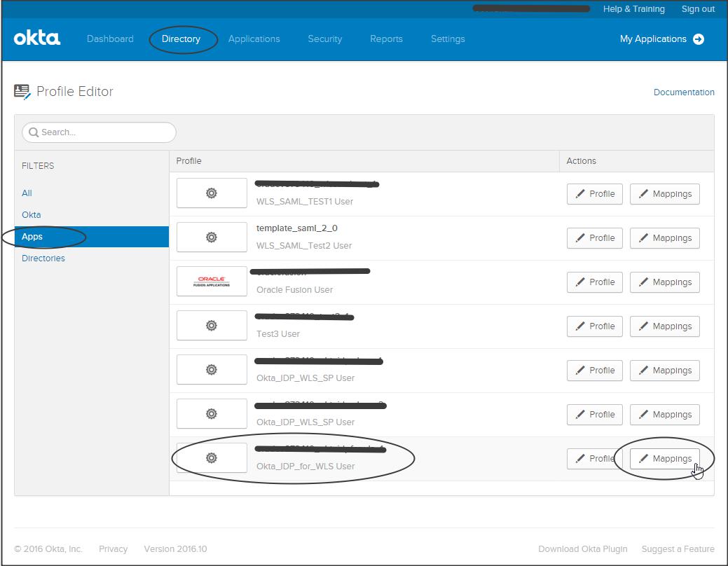Click gear thumbnail for Test3 User

pyautogui.click(x=212, y=326)
